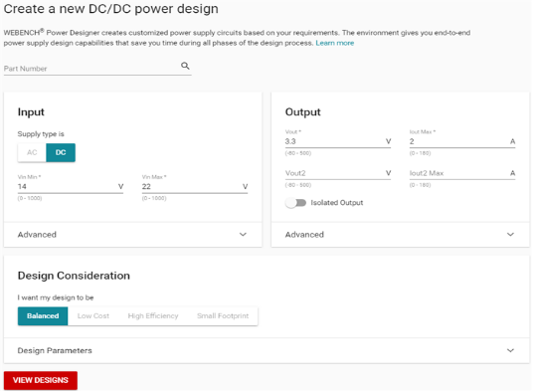Click the Design Consideration heading

click(x=74, y=276)
